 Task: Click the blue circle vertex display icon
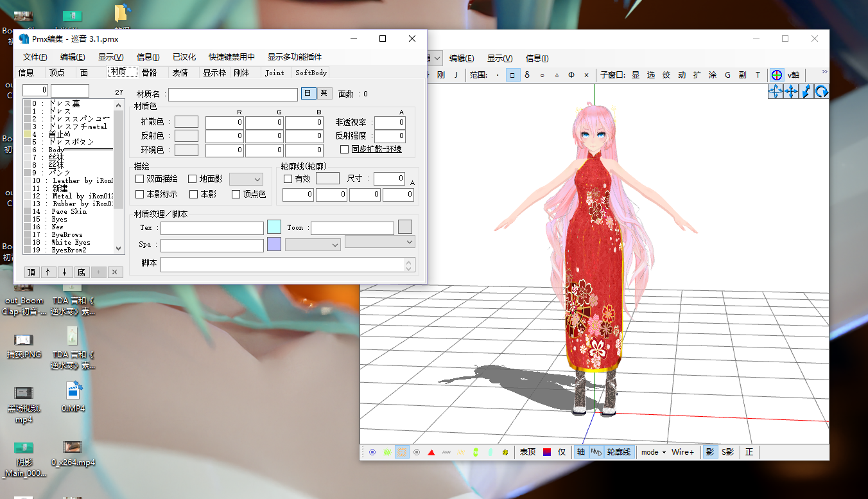(372, 452)
